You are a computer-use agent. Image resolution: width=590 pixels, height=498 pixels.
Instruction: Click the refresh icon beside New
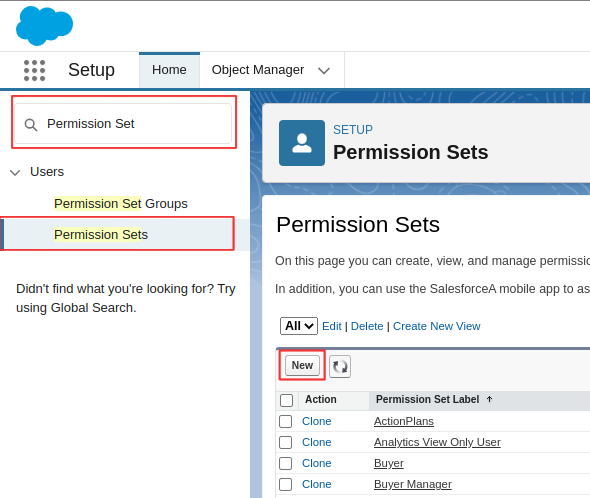tap(340, 366)
